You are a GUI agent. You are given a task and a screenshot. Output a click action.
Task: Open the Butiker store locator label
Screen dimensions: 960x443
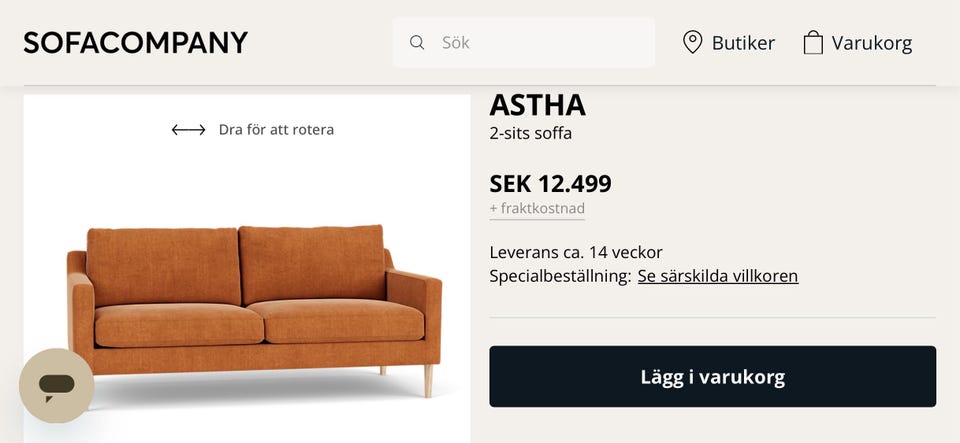click(x=743, y=43)
